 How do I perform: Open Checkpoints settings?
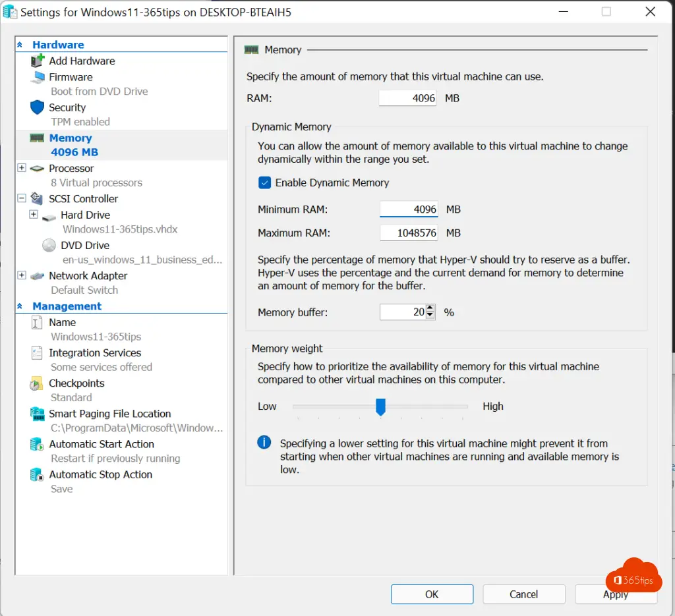tap(76, 383)
